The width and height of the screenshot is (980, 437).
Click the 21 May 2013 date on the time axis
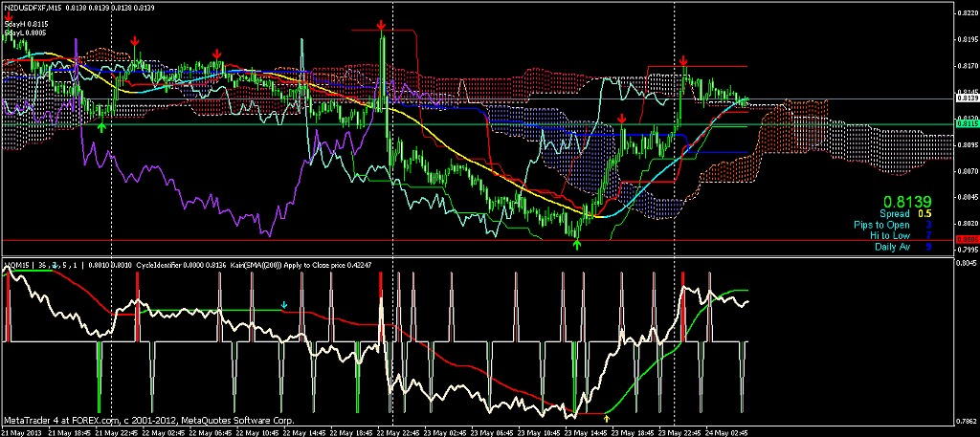(21, 432)
